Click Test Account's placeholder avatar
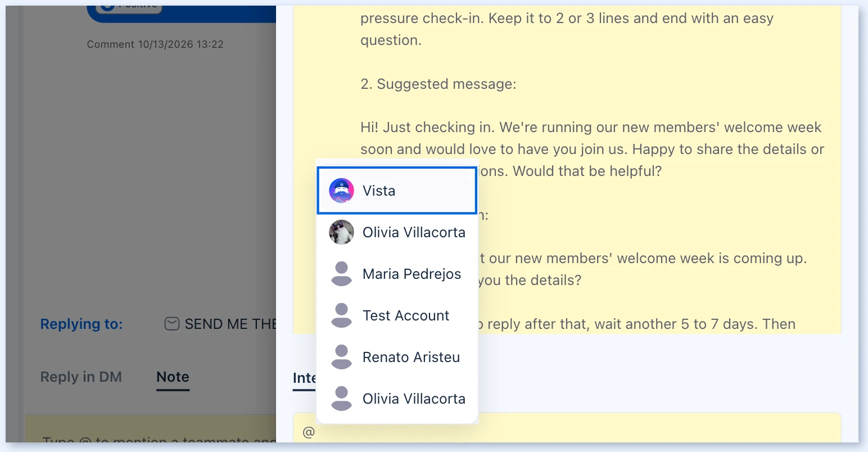 (x=341, y=315)
